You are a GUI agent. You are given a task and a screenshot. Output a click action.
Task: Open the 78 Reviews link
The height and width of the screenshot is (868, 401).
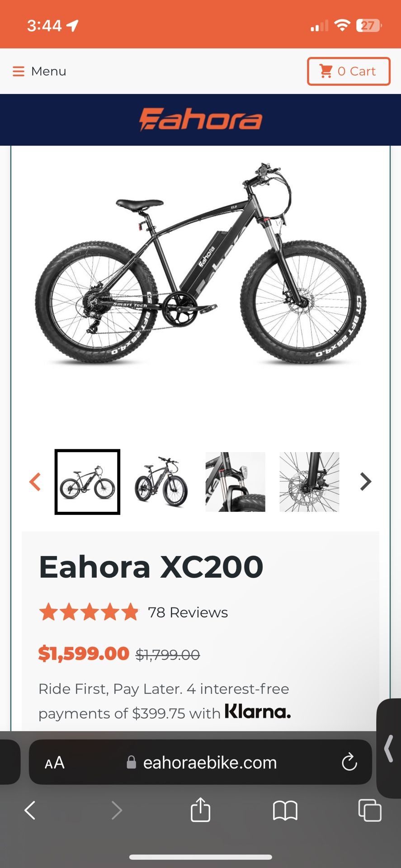click(188, 613)
